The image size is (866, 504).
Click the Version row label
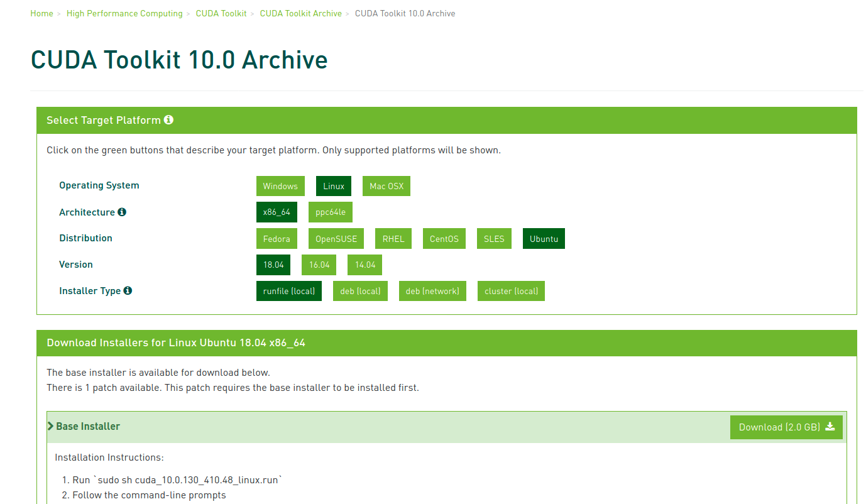(x=76, y=265)
